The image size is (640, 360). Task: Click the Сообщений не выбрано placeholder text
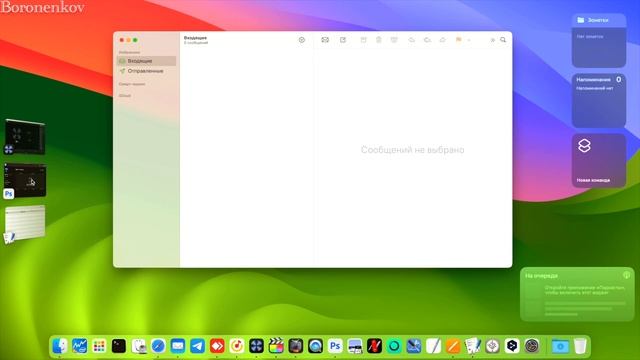pyautogui.click(x=412, y=150)
